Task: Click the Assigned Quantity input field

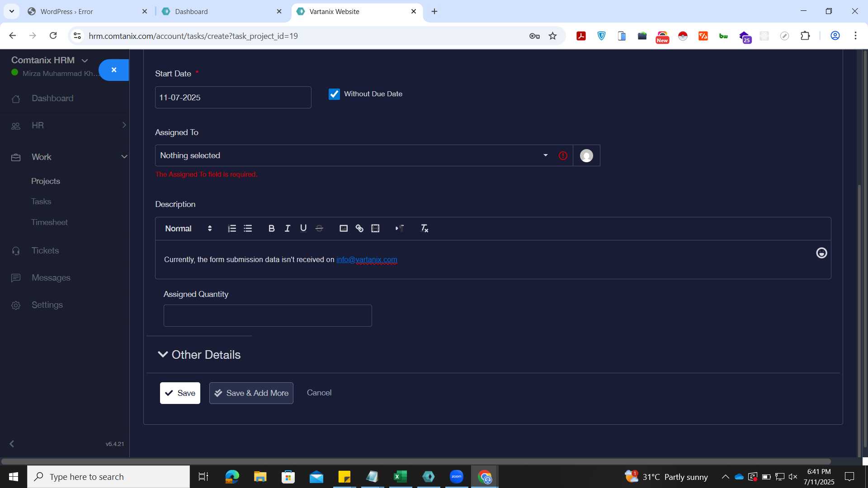Action: tap(268, 316)
